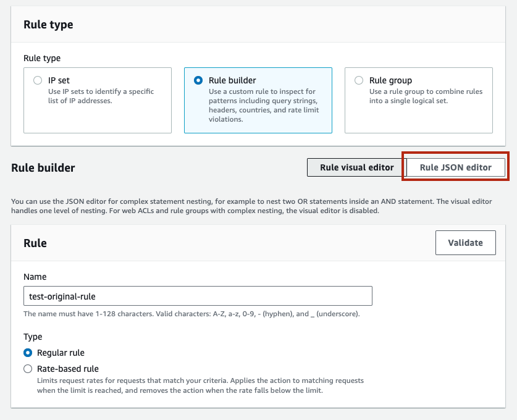This screenshot has width=517, height=420.
Task: Choose the Regular rule type option
Action: [x=28, y=353]
